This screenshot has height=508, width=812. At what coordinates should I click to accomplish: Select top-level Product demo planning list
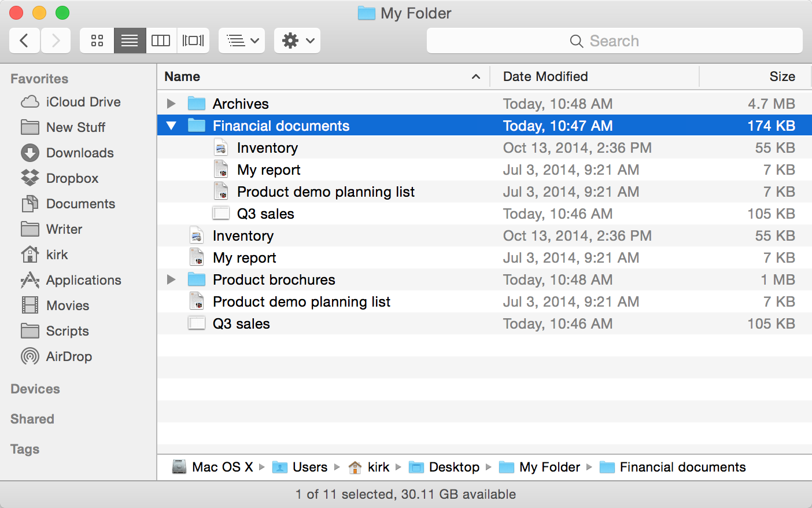point(484,301)
